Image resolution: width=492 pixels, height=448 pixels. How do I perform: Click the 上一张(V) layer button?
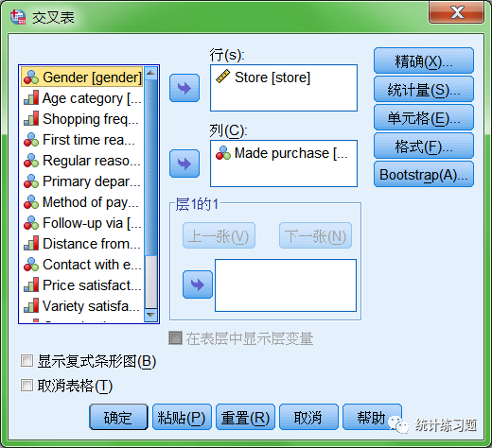pos(219,235)
